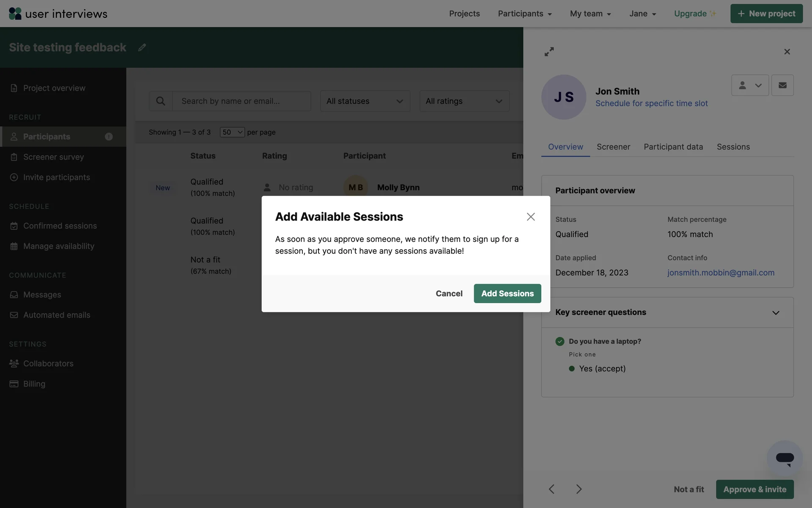The image size is (812, 508).
Task: Open the participant status person dropdown
Action: [x=750, y=86]
